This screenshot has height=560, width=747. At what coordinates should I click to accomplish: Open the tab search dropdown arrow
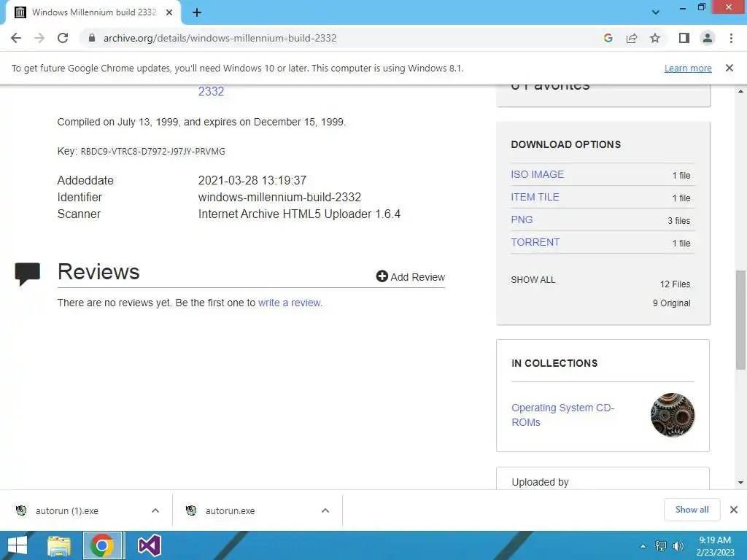point(656,12)
